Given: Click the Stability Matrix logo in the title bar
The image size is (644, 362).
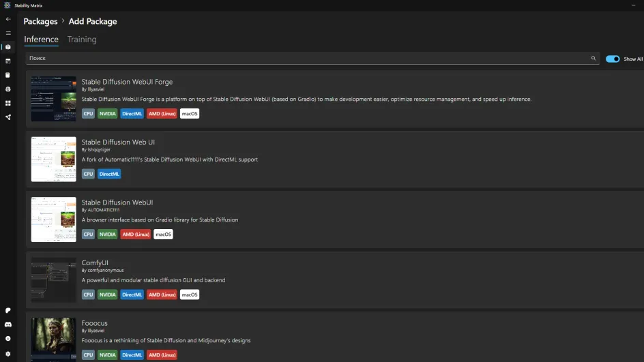Looking at the screenshot, I should point(7,5).
